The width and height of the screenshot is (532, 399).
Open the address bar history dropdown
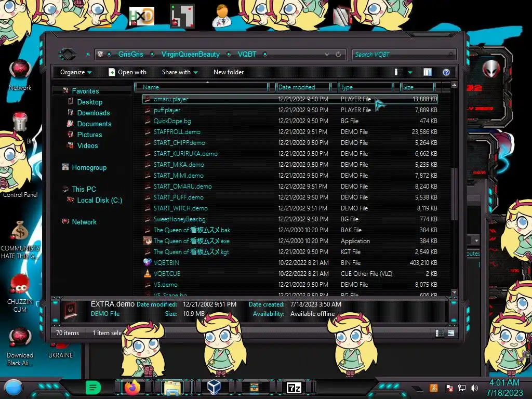tap(327, 54)
